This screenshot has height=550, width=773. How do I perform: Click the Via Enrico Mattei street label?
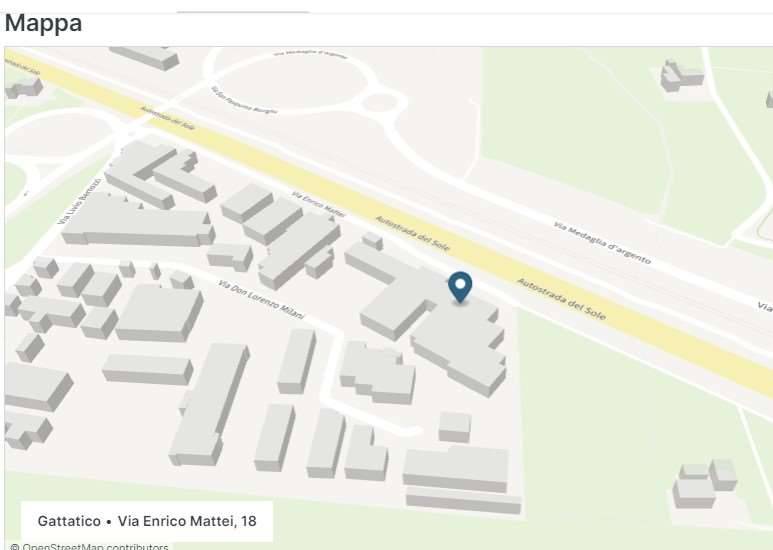318,204
